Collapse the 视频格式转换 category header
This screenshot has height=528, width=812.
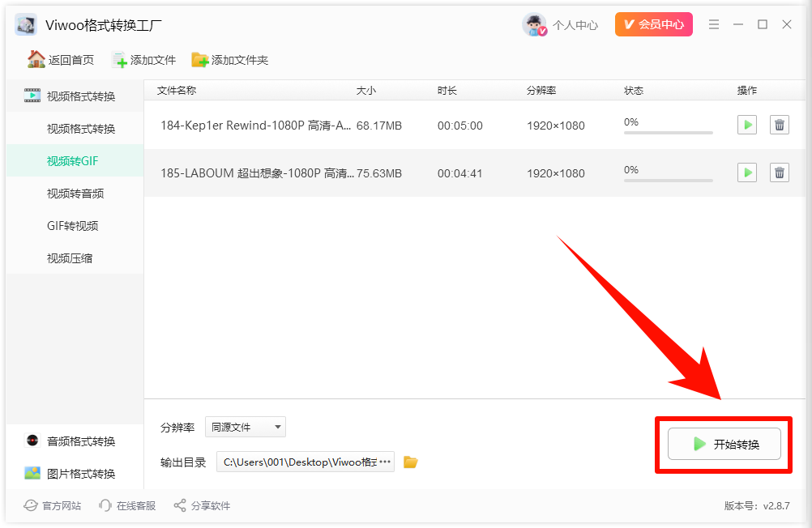pos(75,96)
